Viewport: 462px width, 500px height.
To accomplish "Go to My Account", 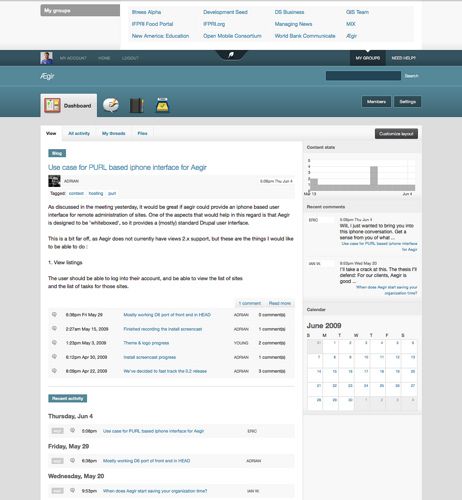I will 73,58.
